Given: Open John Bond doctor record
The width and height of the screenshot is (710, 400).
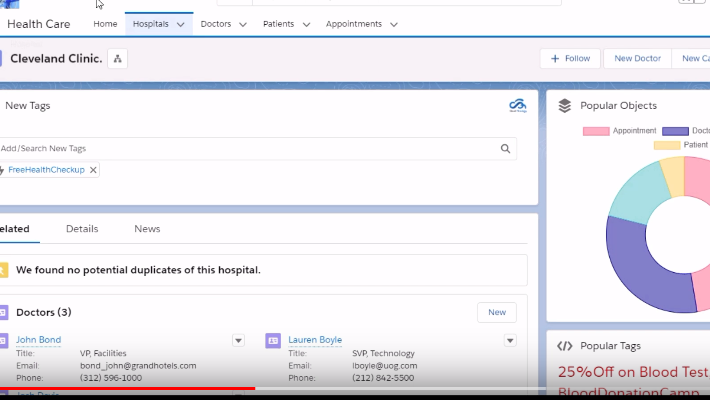Looking at the screenshot, I should [x=38, y=340].
